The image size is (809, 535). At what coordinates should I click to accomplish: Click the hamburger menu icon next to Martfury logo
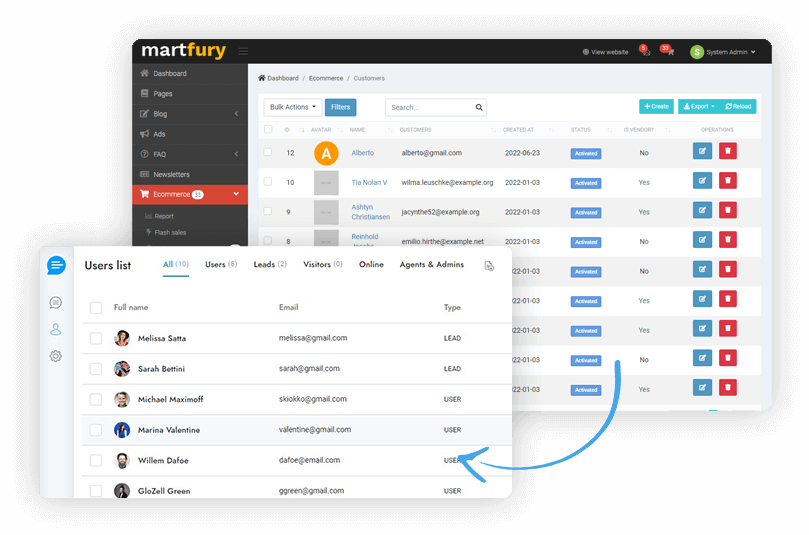[x=243, y=51]
